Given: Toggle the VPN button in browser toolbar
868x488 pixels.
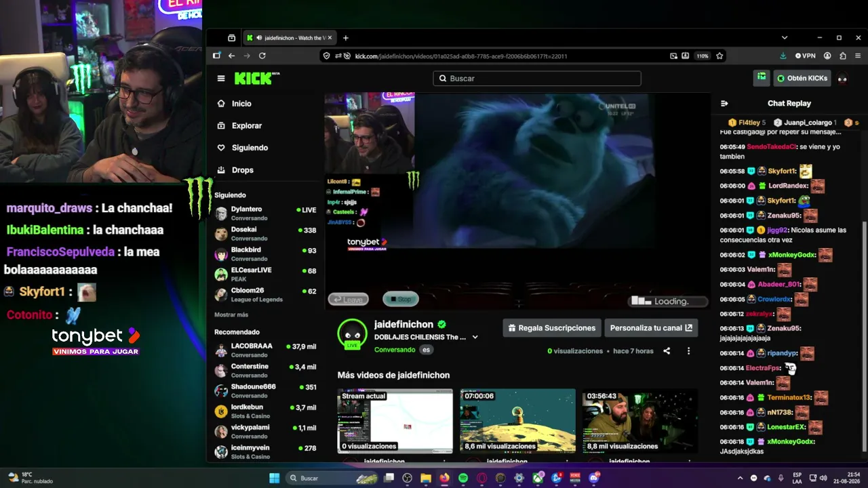Looking at the screenshot, I should (805, 56).
